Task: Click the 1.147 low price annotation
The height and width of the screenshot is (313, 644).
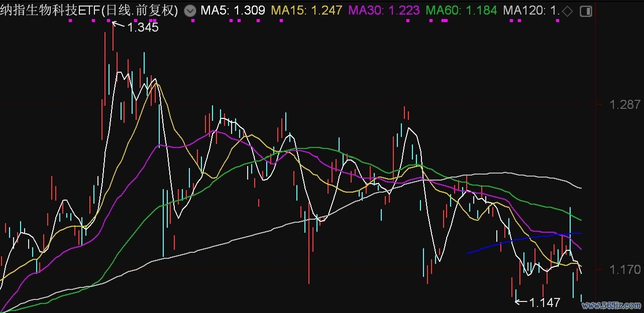Action: click(545, 302)
